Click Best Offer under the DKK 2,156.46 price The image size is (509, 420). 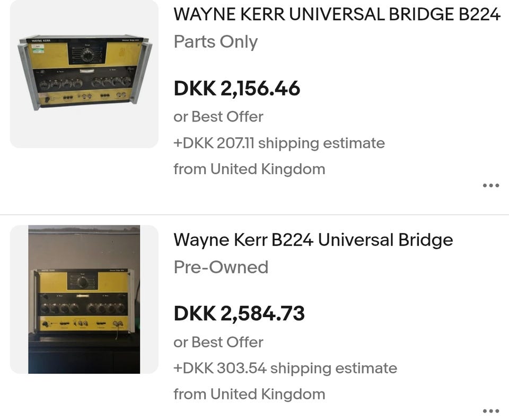pos(226,117)
